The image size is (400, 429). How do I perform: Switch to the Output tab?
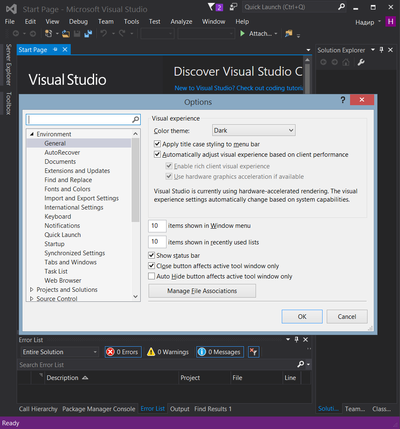[x=179, y=409]
